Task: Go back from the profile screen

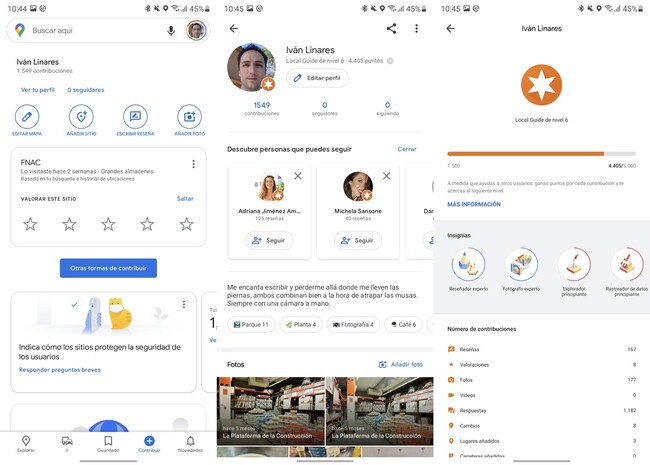Action: click(234, 28)
